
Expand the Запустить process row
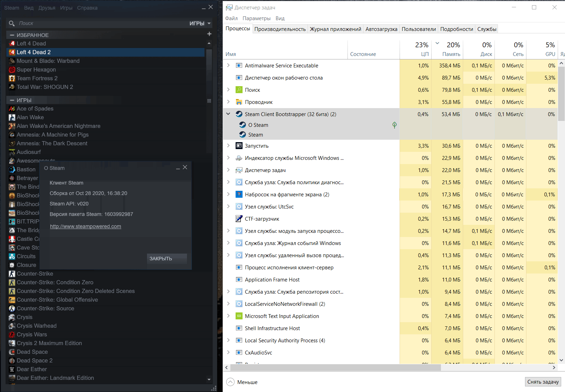pyautogui.click(x=228, y=146)
